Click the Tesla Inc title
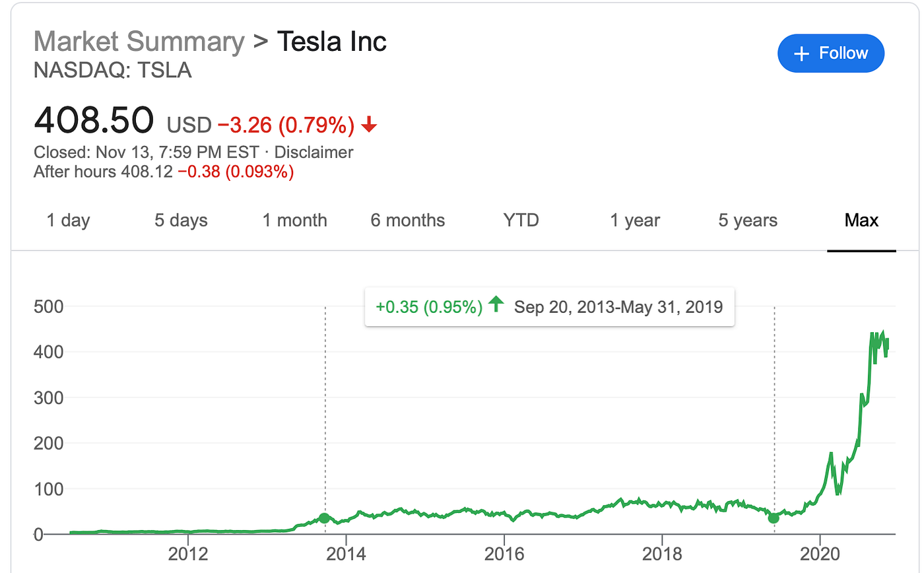Image resolution: width=924 pixels, height=573 pixels. (x=331, y=42)
